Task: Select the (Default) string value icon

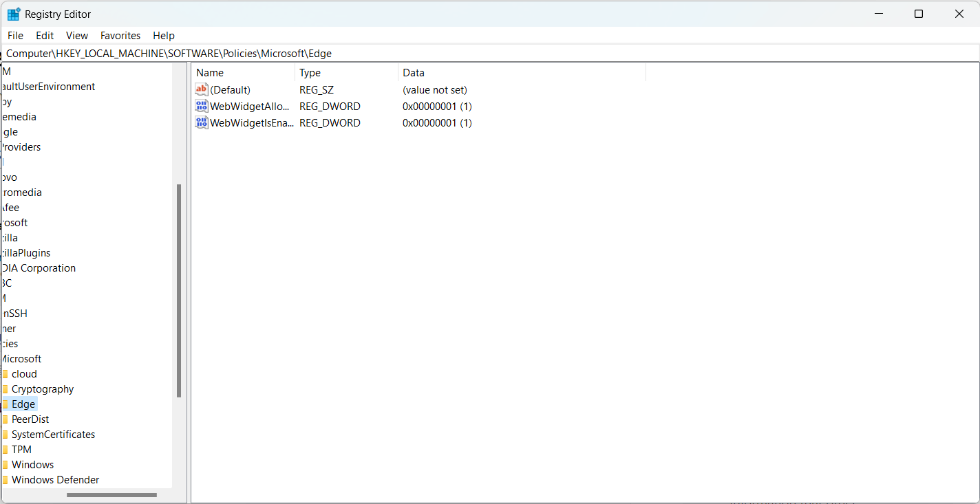Action: click(202, 89)
